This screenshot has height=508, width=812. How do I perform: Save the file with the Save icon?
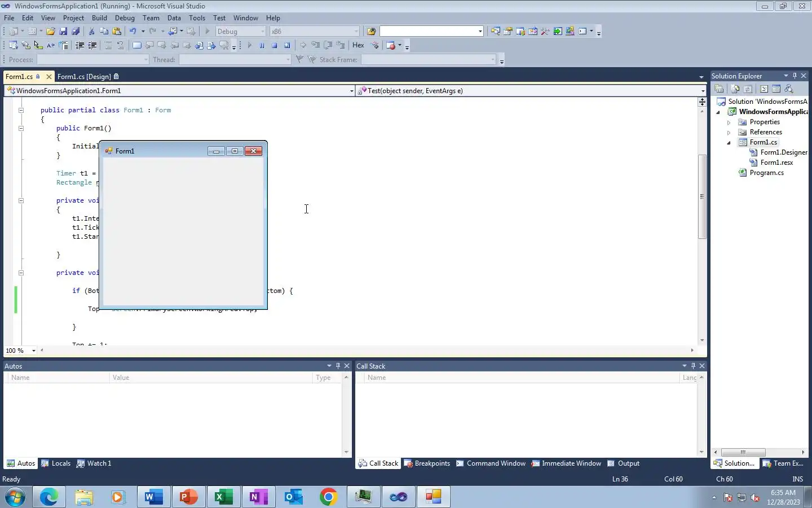[63, 32]
